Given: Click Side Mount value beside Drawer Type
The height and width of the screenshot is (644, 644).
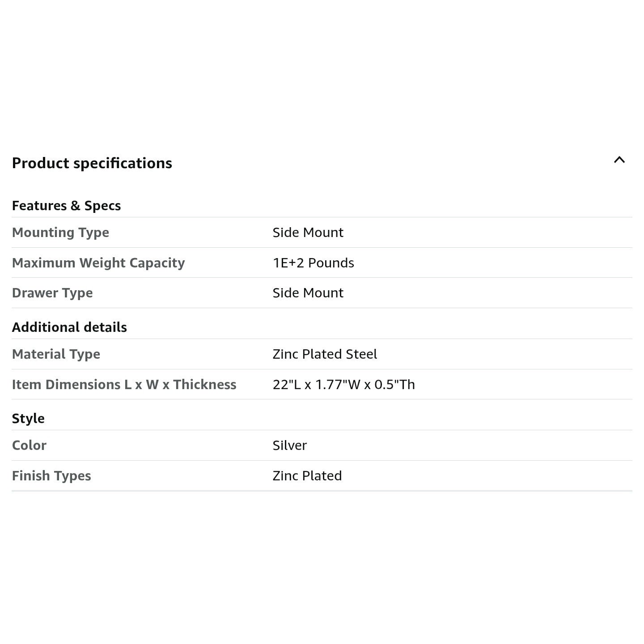Looking at the screenshot, I should pyautogui.click(x=308, y=293).
